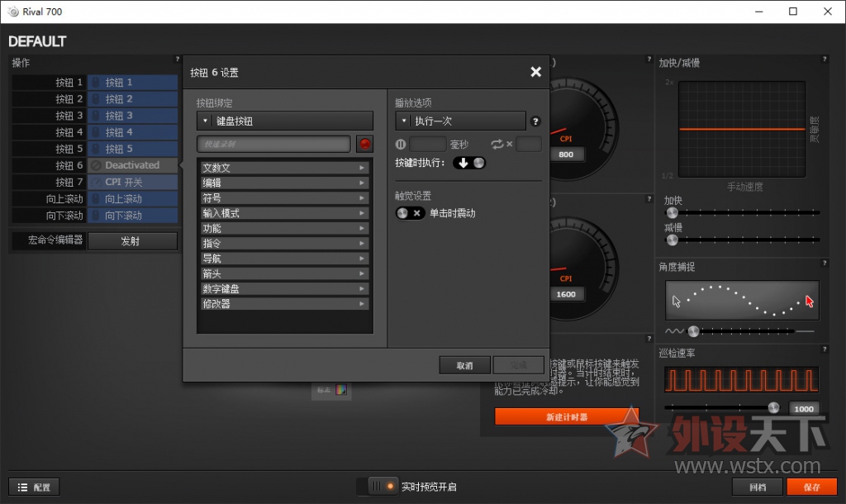Click the red quick-record icon
846x504 pixels.
tap(364, 144)
